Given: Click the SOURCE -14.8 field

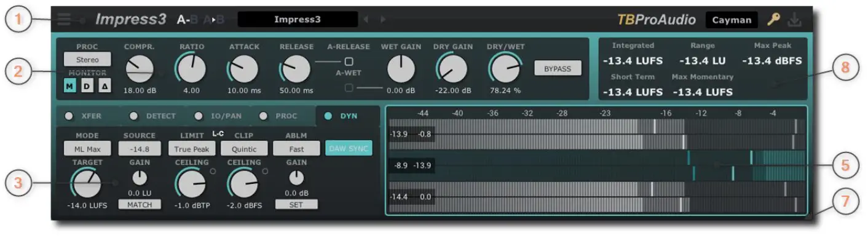Looking at the screenshot, I should [140, 148].
